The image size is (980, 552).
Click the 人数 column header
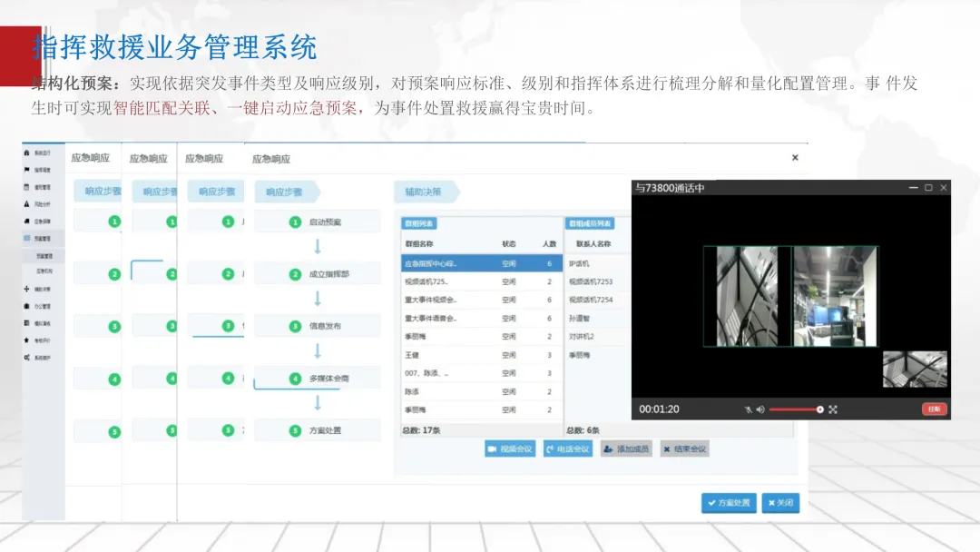tap(549, 244)
